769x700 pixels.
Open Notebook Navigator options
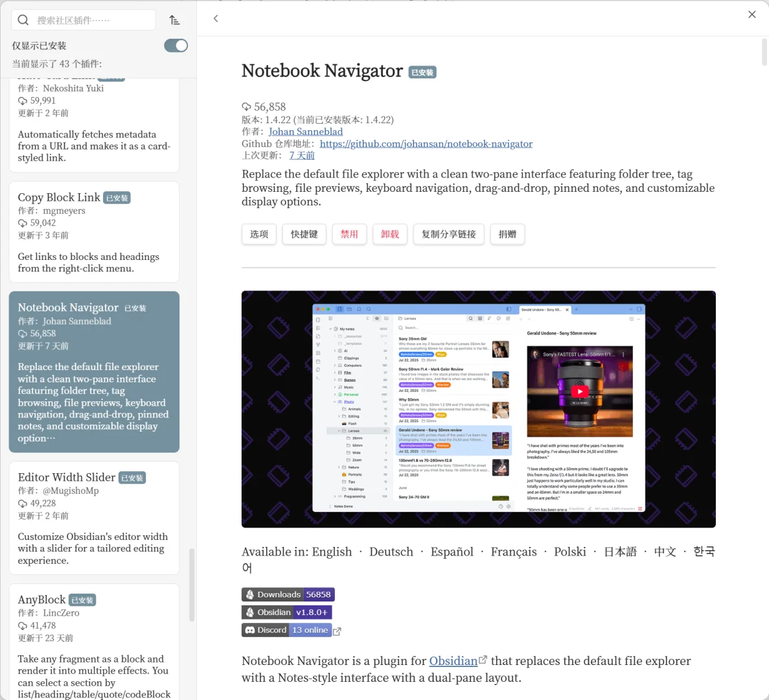(259, 234)
